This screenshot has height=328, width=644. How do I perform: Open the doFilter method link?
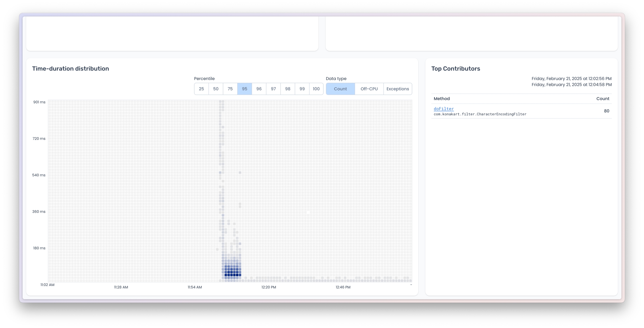pyautogui.click(x=444, y=109)
